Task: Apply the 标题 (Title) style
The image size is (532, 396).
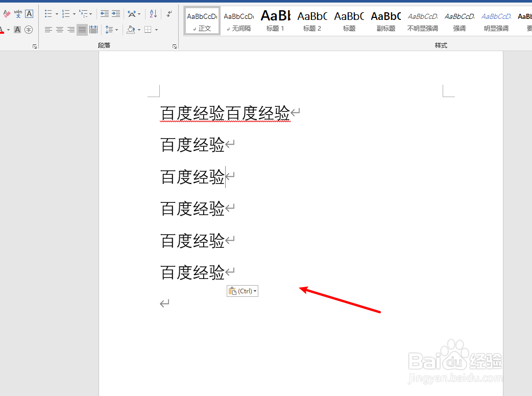Action: pos(349,21)
